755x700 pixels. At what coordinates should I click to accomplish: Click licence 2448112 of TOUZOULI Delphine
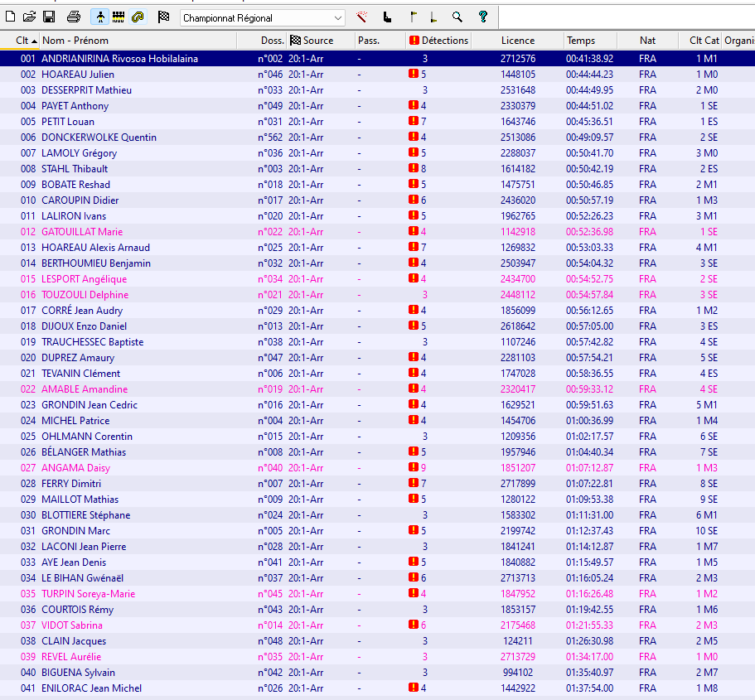click(x=518, y=295)
